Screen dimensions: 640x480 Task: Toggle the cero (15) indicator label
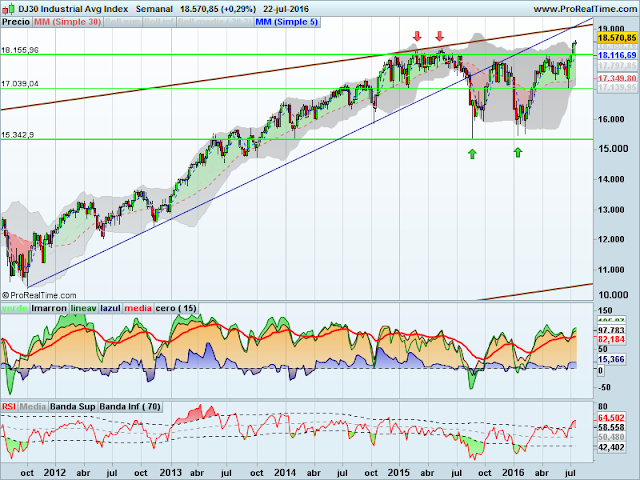176,308
